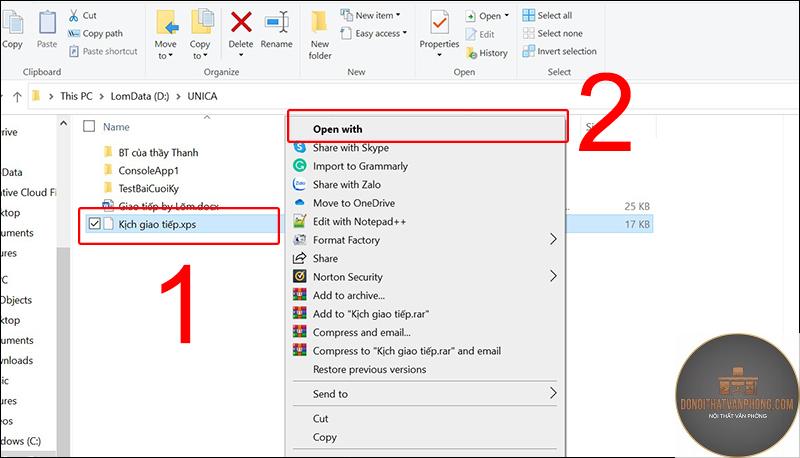Screen dimensions: 800x458
Task: Click the This PC breadcrumb
Action: pos(76,96)
